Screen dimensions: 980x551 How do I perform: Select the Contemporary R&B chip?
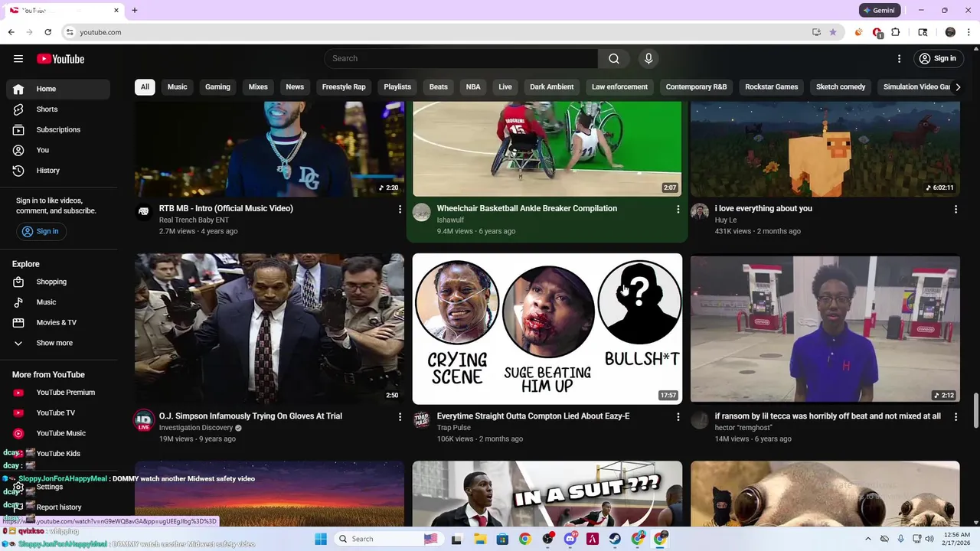click(696, 87)
